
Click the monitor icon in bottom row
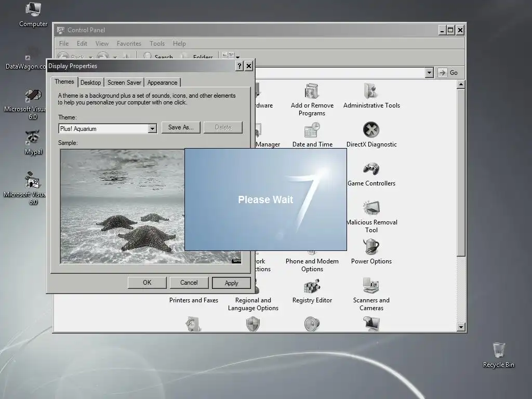[x=371, y=324]
